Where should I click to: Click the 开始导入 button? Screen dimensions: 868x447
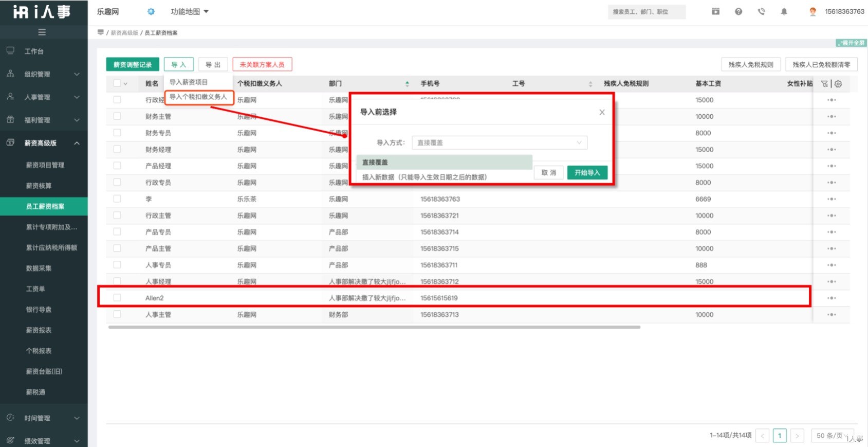pyautogui.click(x=587, y=173)
